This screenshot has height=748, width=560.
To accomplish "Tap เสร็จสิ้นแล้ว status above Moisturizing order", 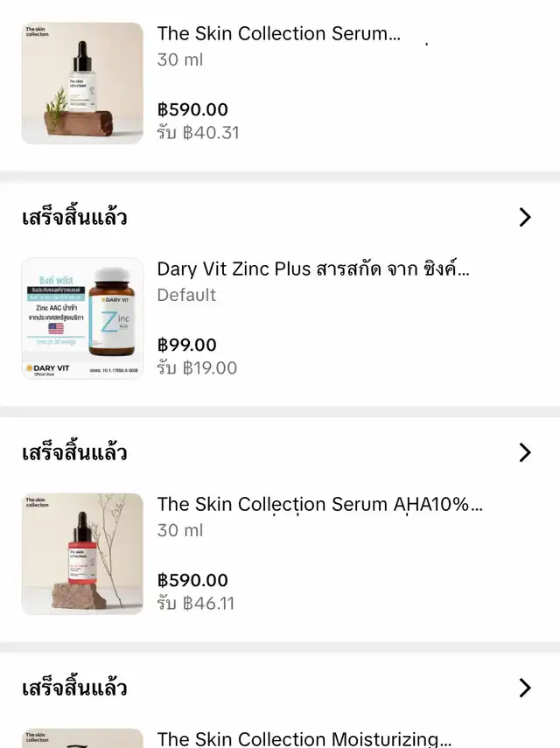I will coord(74,688).
